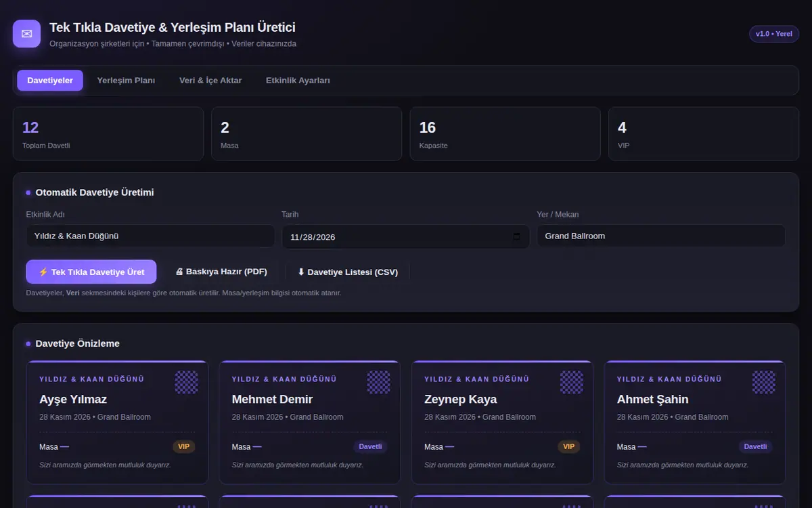Click the Davetli badge on Ahmet Şahin's card

point(755,446)
